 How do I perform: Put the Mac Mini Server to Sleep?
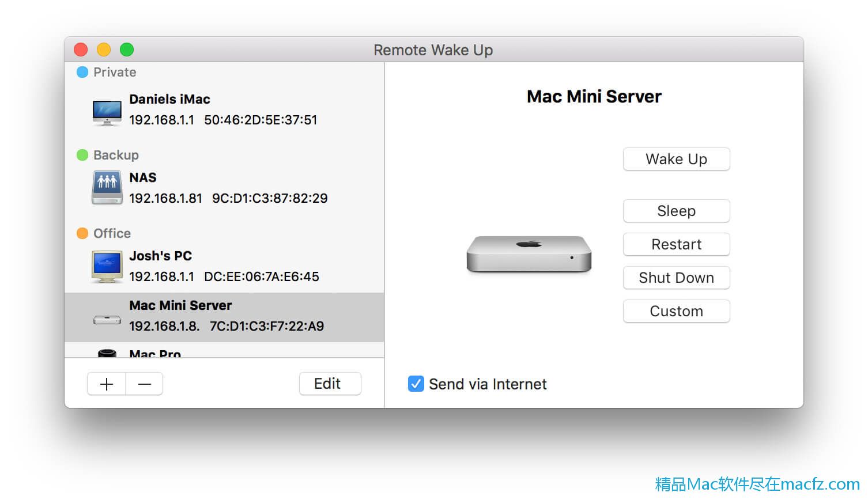point(677,211)
